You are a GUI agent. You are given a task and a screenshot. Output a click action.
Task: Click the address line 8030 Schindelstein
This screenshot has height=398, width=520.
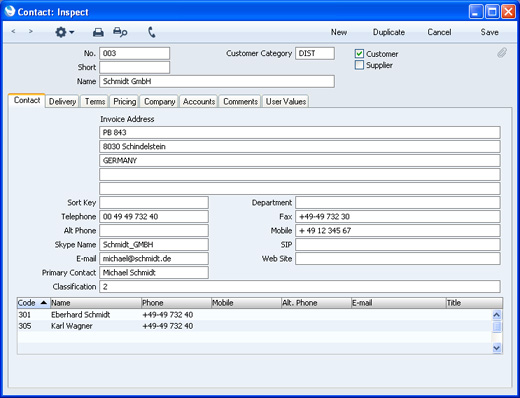click(x=300, y=146)
